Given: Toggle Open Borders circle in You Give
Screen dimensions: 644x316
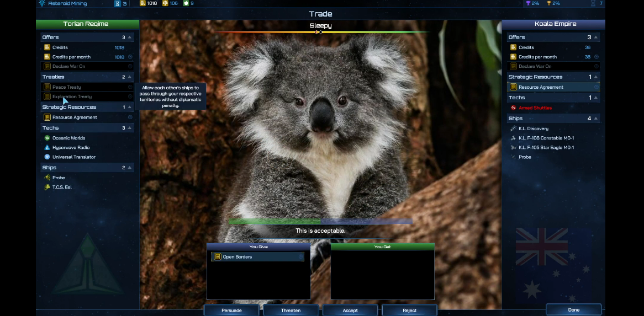Looking at the screenshot, I should tap(301, 257).
